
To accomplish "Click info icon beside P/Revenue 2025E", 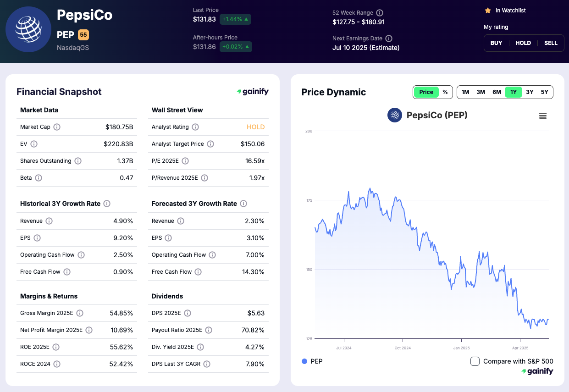I will coord(204,178).
